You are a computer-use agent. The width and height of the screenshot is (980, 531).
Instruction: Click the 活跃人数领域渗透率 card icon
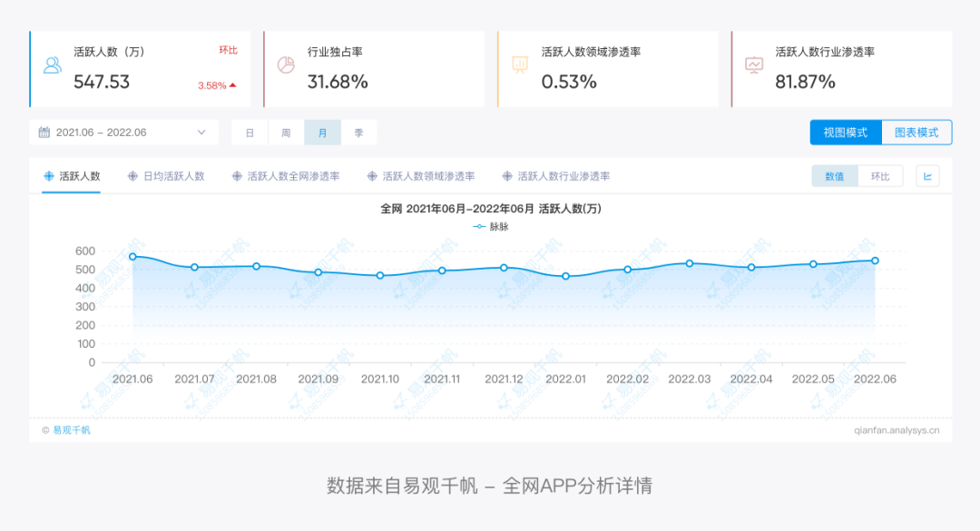520,65
